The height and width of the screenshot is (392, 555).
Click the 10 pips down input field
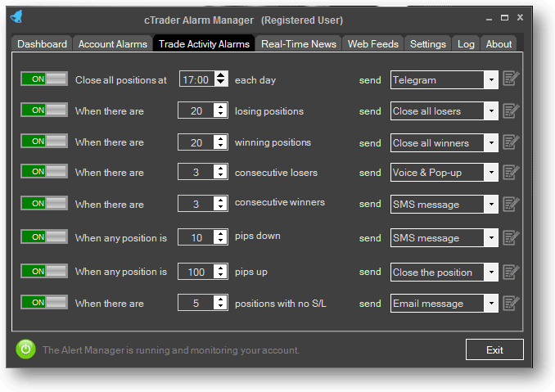(196, 237)
